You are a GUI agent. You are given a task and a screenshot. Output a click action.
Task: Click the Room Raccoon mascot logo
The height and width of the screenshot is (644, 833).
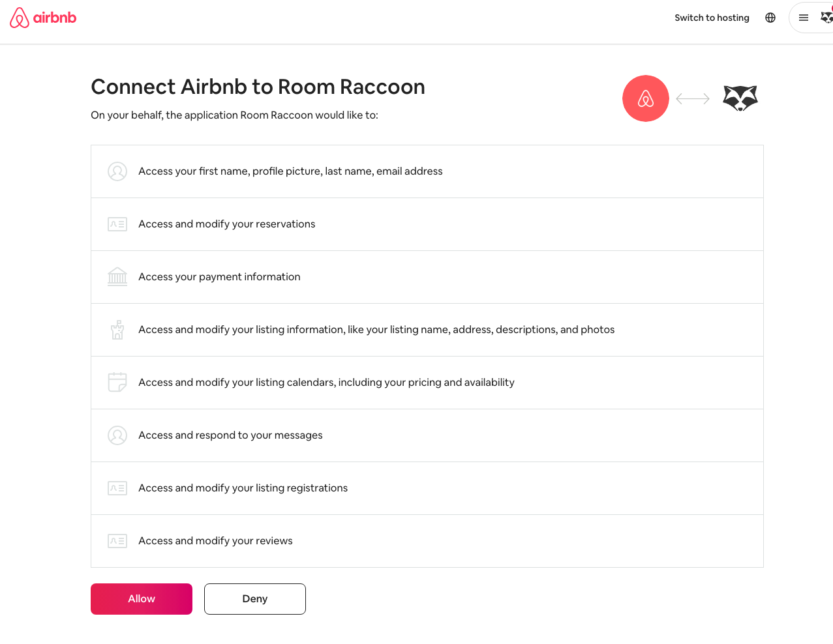pos(740,98)
